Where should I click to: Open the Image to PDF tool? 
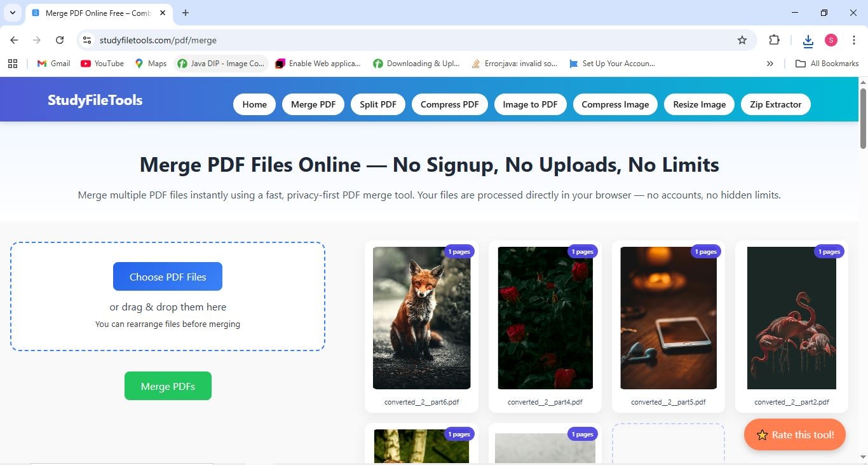pyautogui.click(x=529, y=104)
